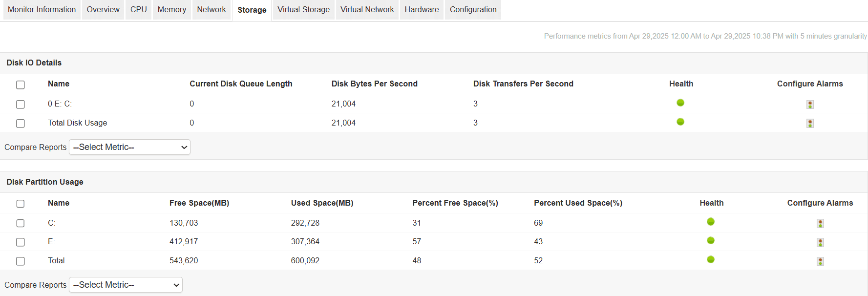Click the Percent Used Space(%) column header
The image size is (868, 296).
(x=578, y=203)
